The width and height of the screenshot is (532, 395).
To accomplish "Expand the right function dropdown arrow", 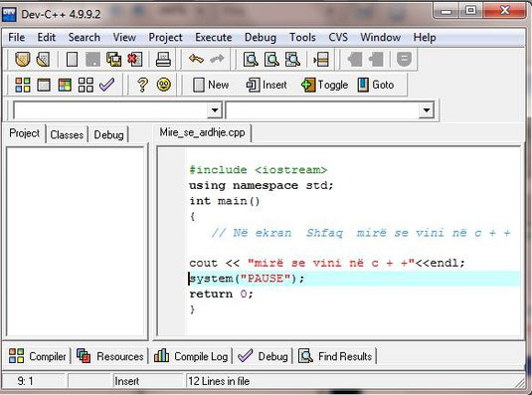I will (x=427, y=110).
